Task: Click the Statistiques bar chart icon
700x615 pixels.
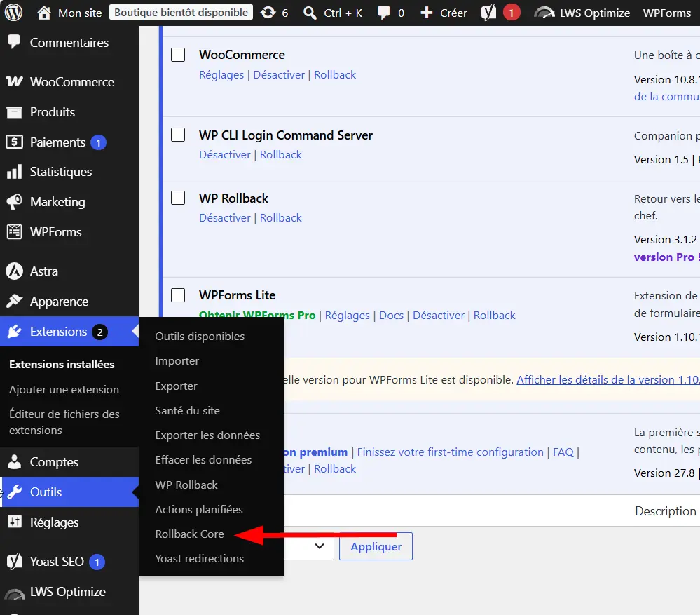Action: tap(14, 172)
